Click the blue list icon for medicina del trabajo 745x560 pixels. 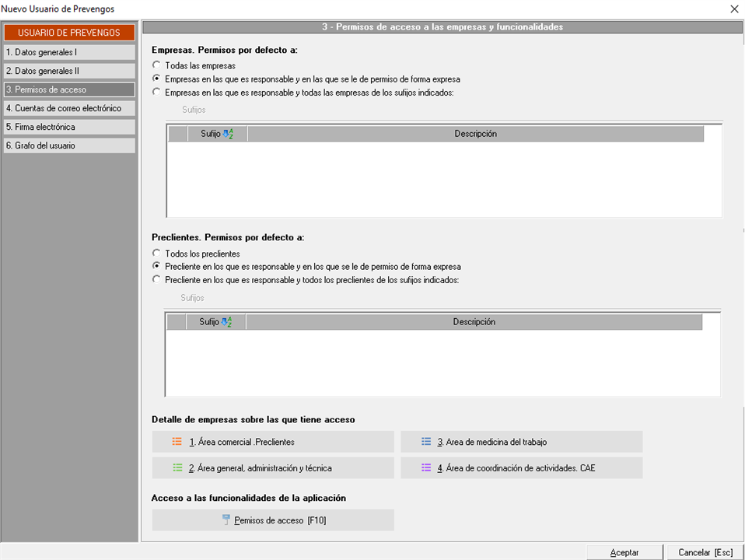pyautogui.click(x=426, y=442)
